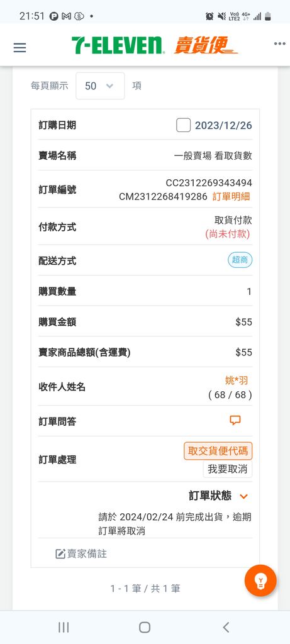Tap the order date 2023/12/26

click(223, 125)
